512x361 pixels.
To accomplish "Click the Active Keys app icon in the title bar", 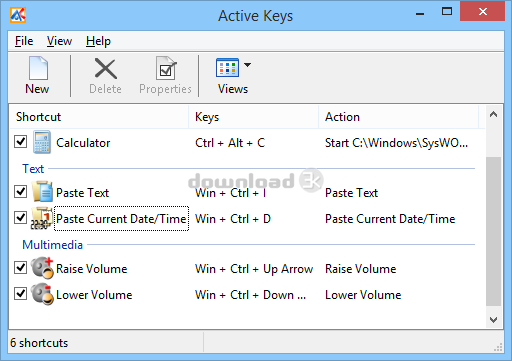I will 18,15.
